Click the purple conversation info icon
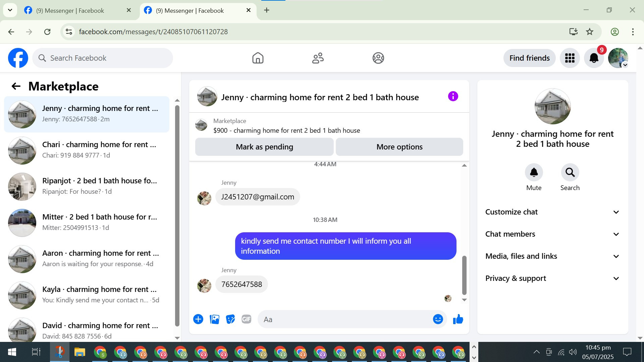 [x=453, y=97]
